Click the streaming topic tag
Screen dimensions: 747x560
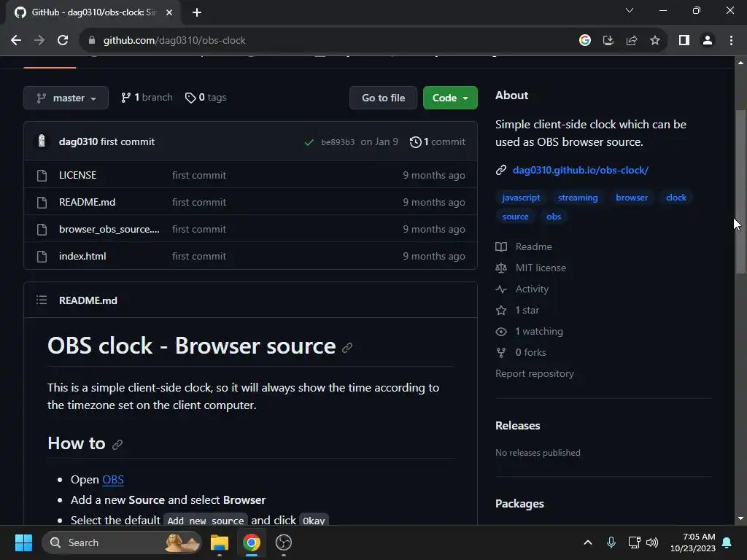pos(578,198)
